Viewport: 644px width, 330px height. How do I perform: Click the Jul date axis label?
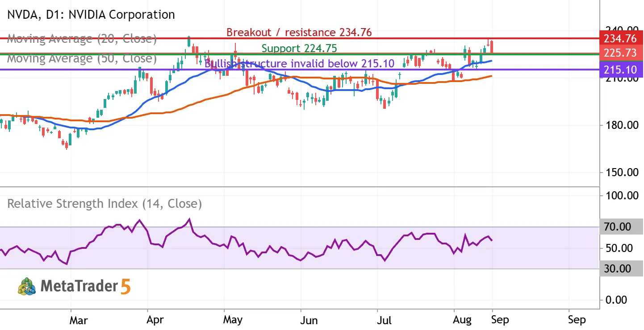click(384, 320)
